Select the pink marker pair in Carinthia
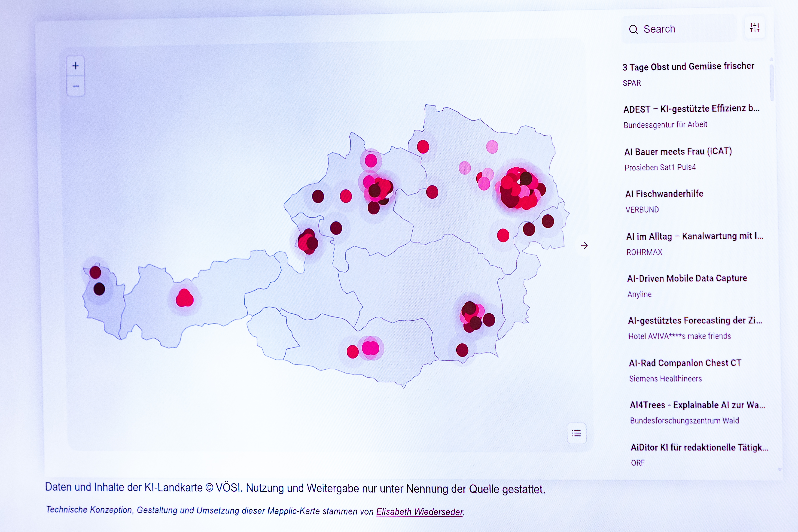Image resolution: width=798 pixels, height=532 pixels. point(371,348)
